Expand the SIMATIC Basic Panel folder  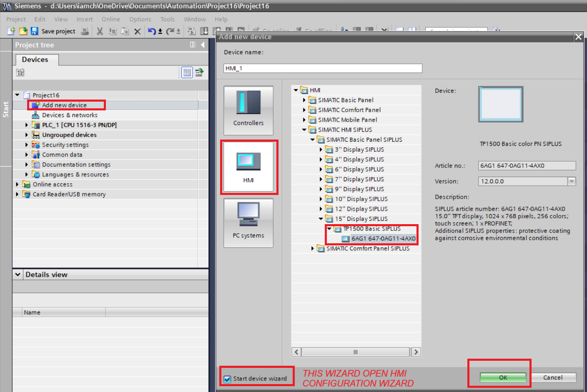[304, 100]
